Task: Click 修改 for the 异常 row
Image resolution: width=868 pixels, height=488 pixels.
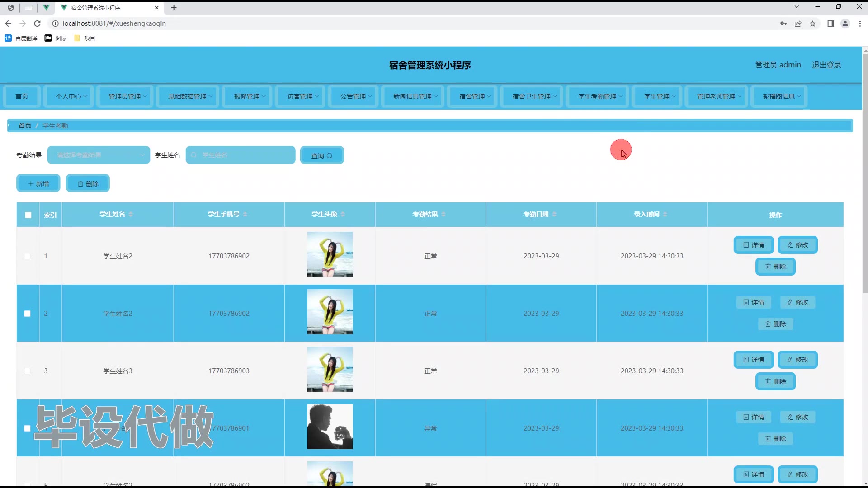Action: pyautogui.click(x=797, y=417)
